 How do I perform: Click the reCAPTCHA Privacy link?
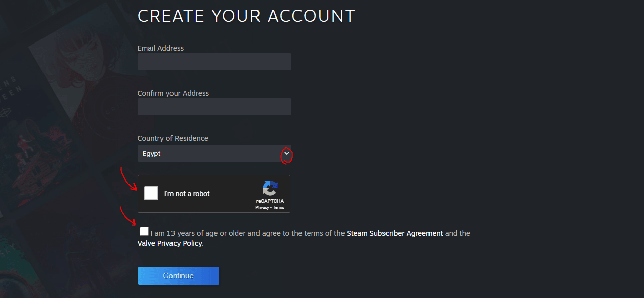(x=262, y=207)
